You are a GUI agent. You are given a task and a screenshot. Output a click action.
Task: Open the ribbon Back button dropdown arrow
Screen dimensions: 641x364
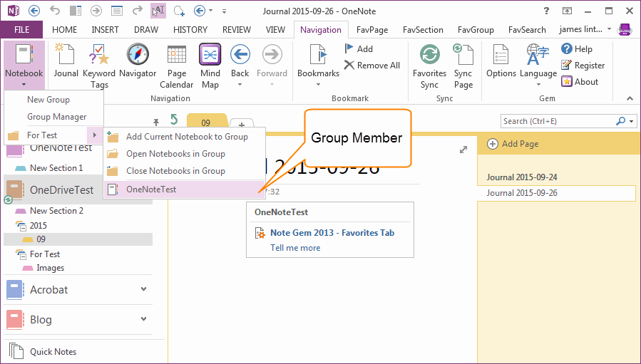[240, 85]
